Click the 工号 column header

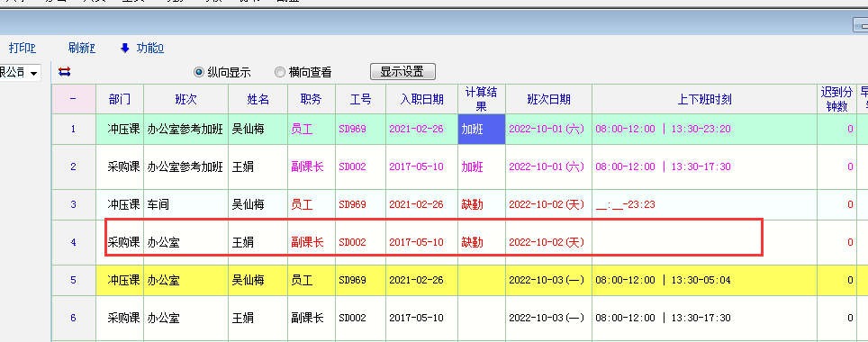pos(360,99)
